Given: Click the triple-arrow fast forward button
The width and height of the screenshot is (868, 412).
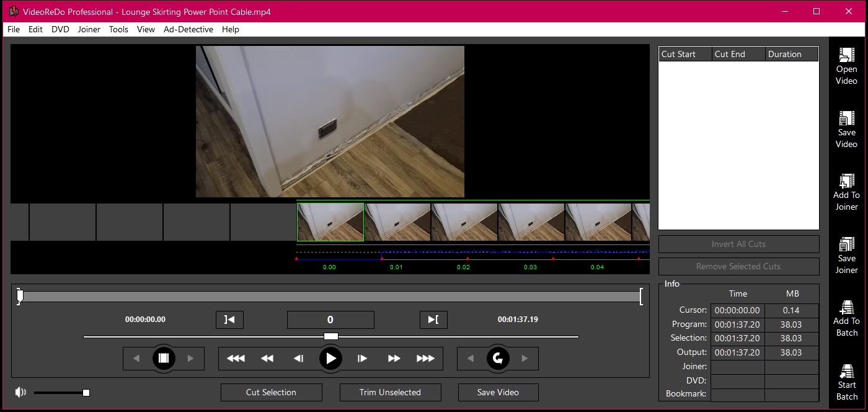Looking at the screenshot, I should point(425,359).
